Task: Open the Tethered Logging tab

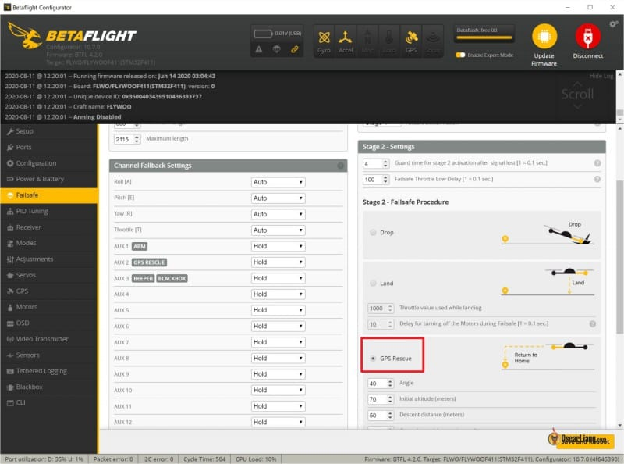Action: click(49, 371)
